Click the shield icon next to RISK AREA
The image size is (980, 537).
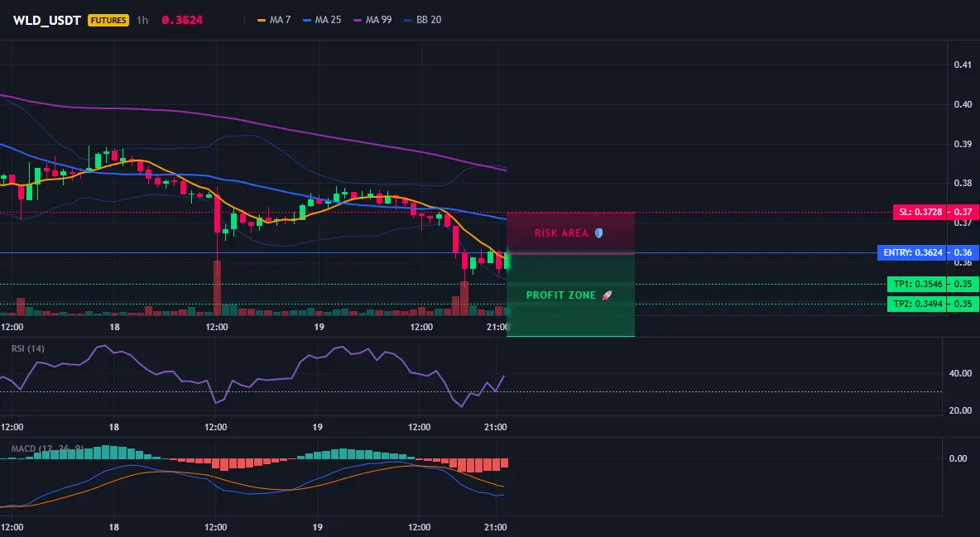click(x=598, y=233)
